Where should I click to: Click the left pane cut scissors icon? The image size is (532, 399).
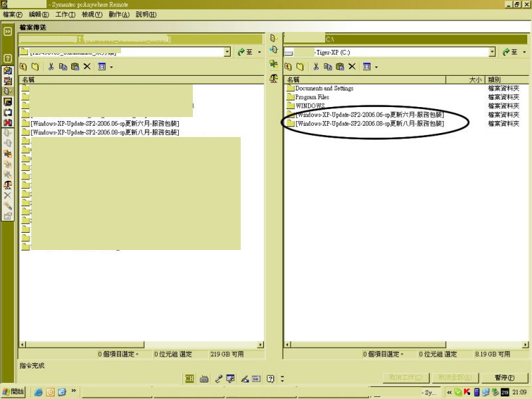[51, 66]
